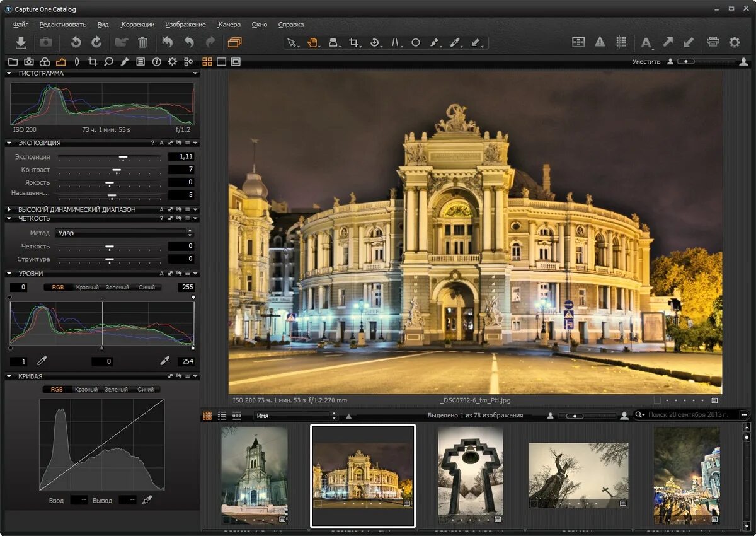Switch the browser to list view

tap(222, 416)
